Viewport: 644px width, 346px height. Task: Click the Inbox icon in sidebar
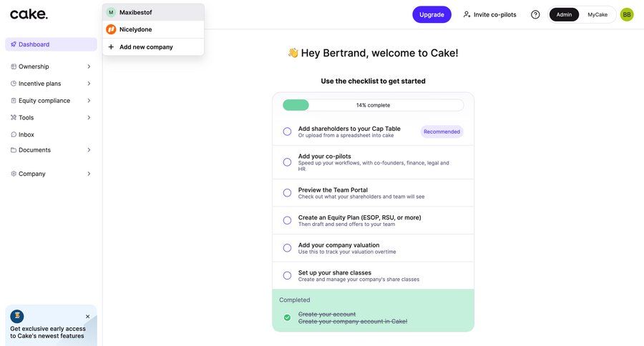(x=14, y=134)
